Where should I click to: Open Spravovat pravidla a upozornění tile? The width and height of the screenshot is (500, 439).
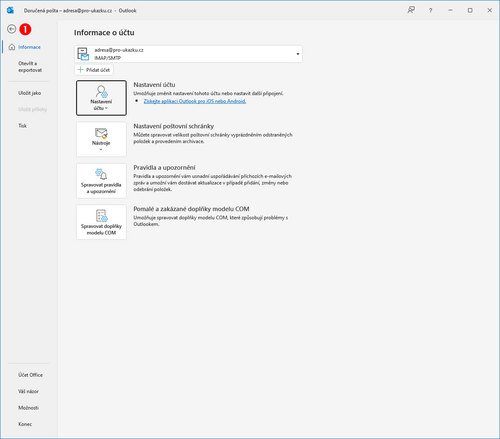[101, 181]
